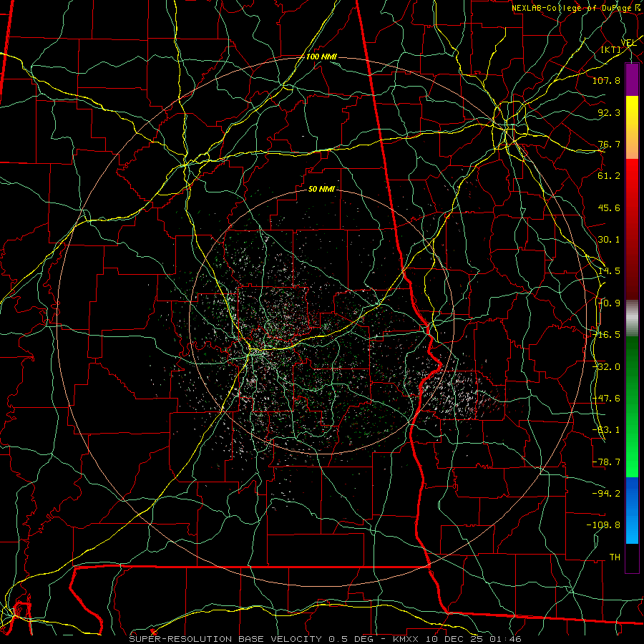
Task: Click the -109.8 velocity scale value
Action: point(603,525)
